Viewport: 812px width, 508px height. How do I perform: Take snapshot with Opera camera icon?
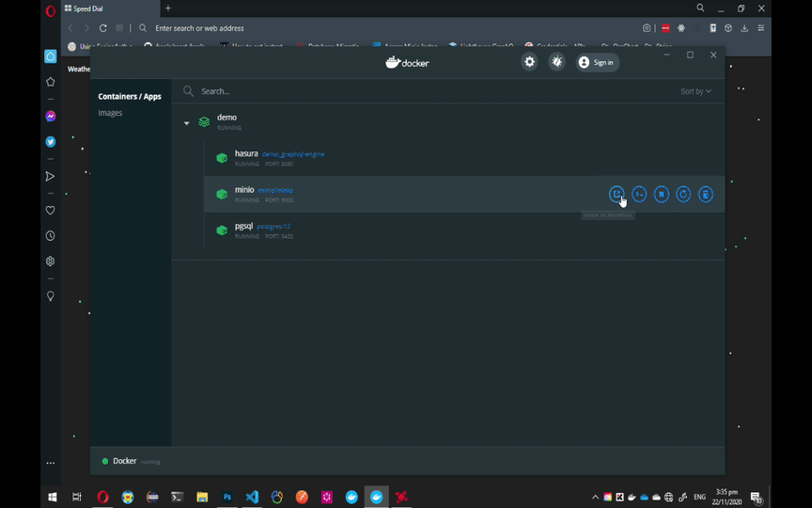coord(647,28)
